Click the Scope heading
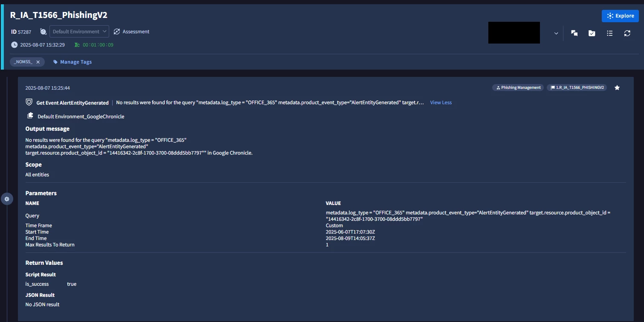This screenshot has height=322, width=644. coord(34,164)
